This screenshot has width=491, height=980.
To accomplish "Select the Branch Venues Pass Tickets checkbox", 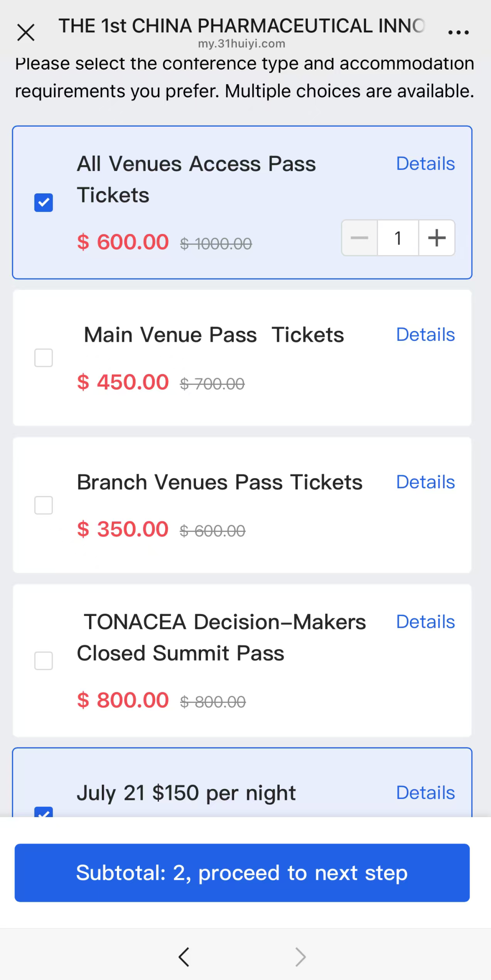I will 44,505.
